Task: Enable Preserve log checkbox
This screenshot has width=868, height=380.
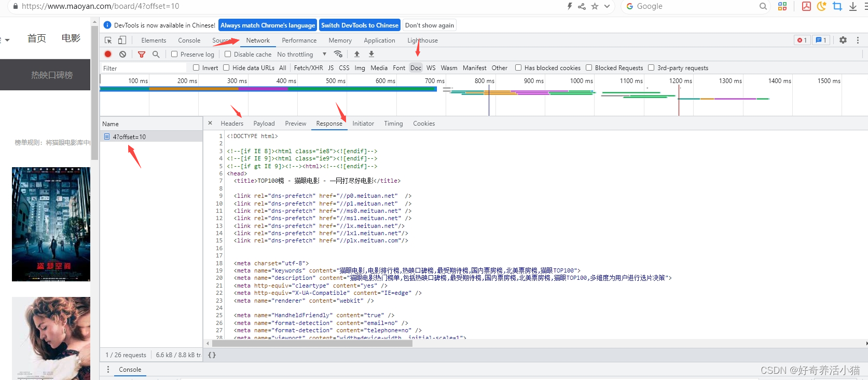Action: tap(174, 54)
